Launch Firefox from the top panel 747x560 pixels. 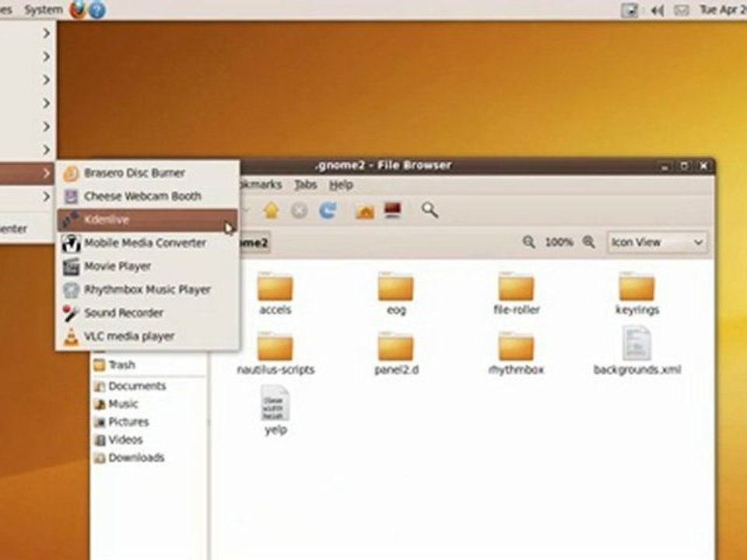tap(78, 9)
